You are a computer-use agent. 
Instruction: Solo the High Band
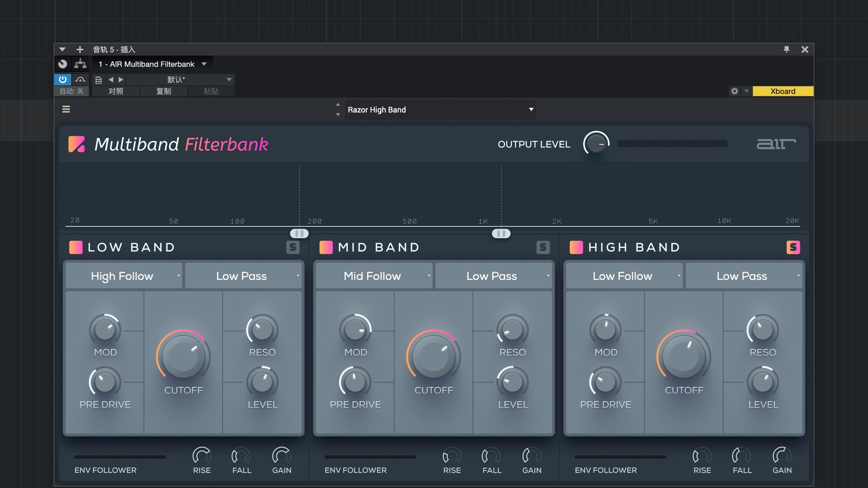coord(793,247)
